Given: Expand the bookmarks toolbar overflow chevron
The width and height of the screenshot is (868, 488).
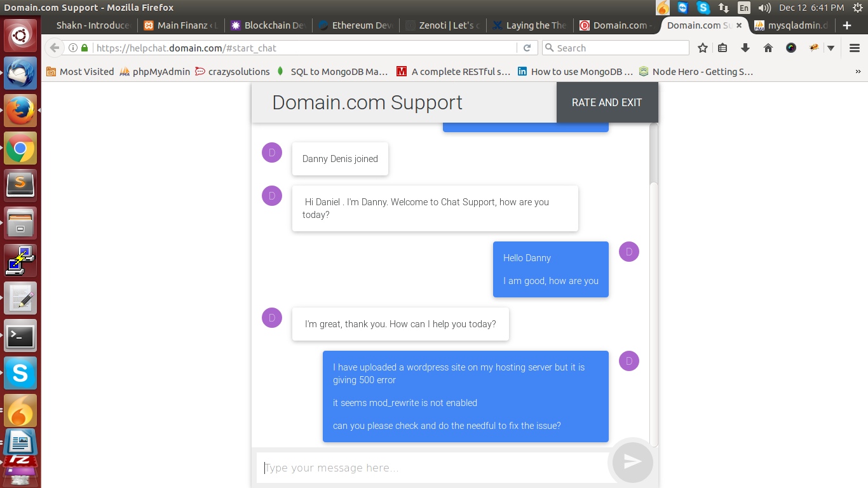Looking at the screenshot, I should pyautogui.click(x=858, y=72).
